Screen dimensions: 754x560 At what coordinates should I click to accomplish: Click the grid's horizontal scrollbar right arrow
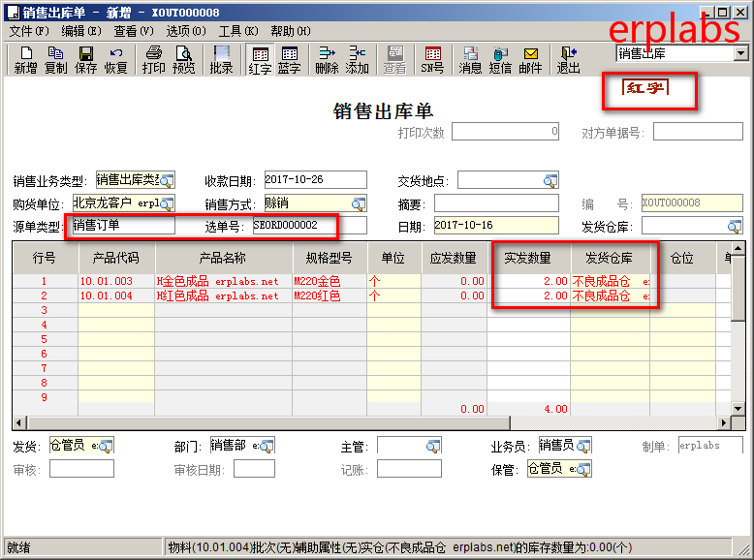click(x=724, y=423)
